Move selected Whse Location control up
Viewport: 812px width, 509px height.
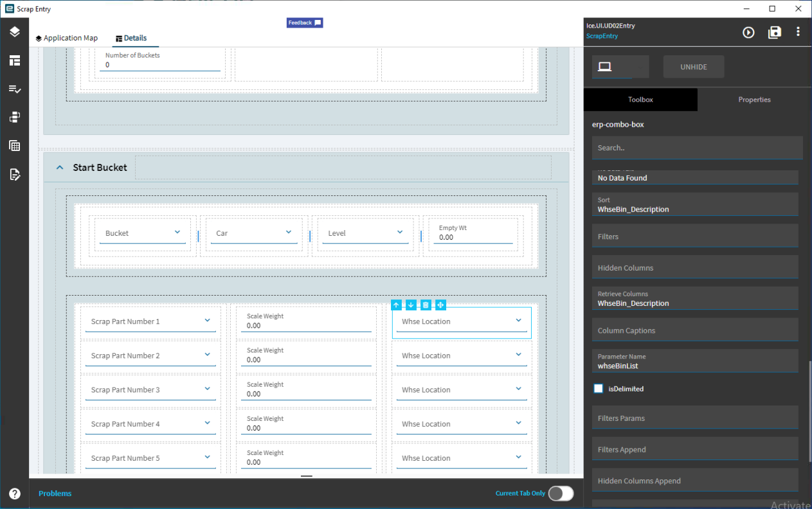tap(396, 305)
